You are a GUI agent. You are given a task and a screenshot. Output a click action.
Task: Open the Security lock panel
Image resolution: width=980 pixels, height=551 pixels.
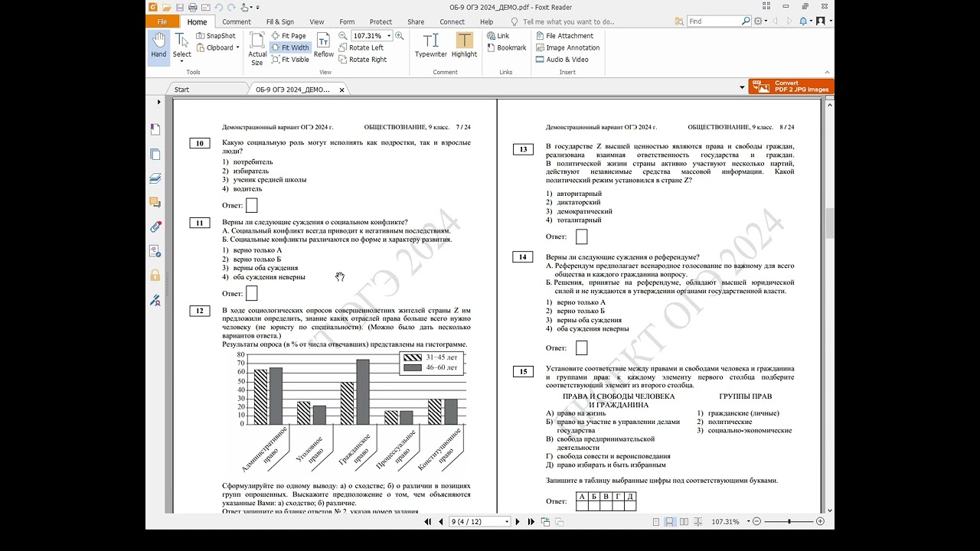(155, 275)
